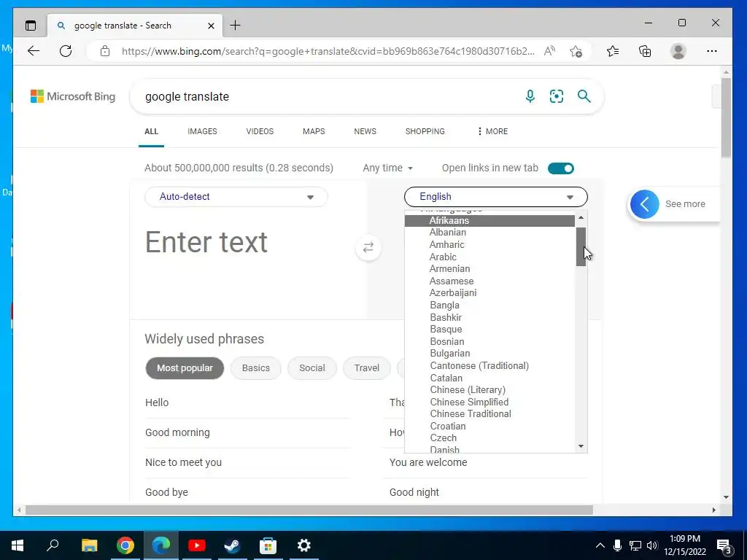Image resolution: width=747 pixels, height=560 pixels.
Task: Open Microsoft Store from taskbar
Action: coord(268,545)
